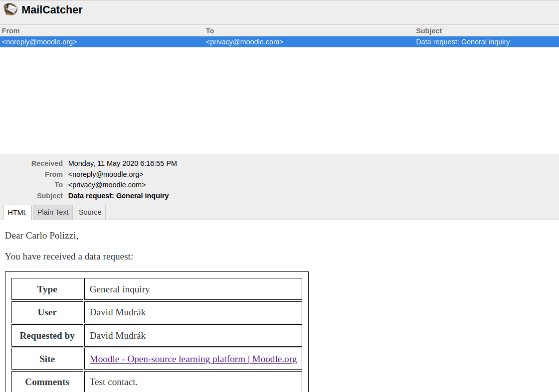The height and width of the screenshot is (392, 559).
Task: Click the received date Monday, 11 May 2020
Action: 123,163
